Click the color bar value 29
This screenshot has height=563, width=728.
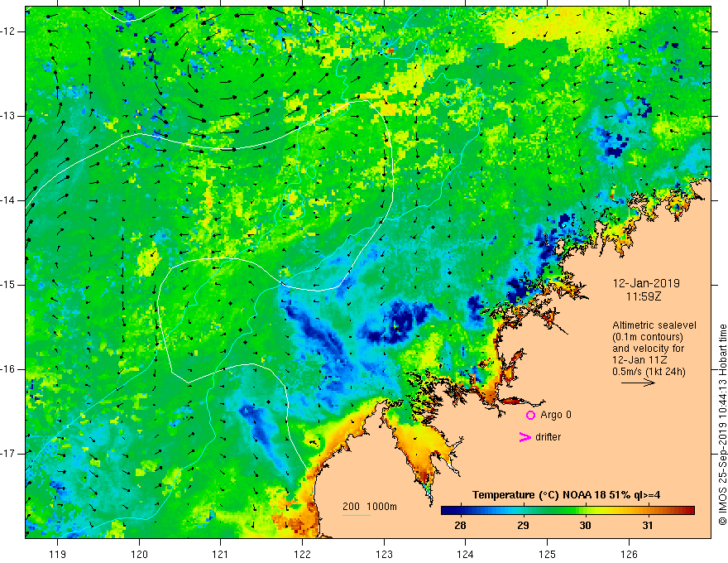(x=523, y=526)
